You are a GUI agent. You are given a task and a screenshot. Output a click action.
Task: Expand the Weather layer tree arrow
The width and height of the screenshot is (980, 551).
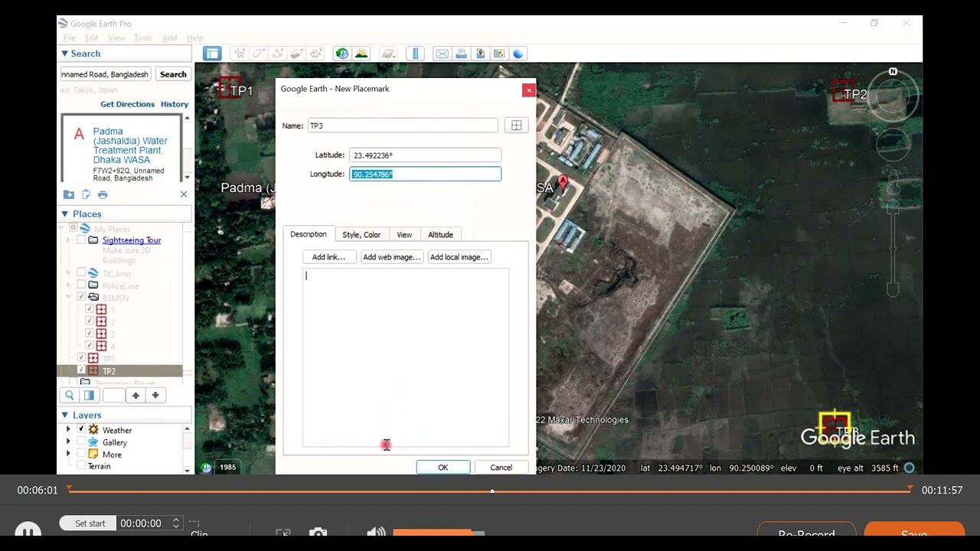[69, 430]
